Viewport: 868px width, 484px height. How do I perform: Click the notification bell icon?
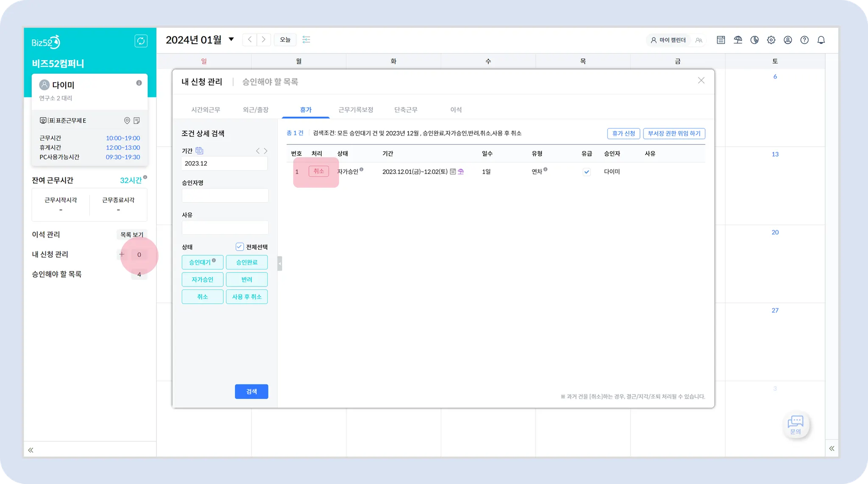[x=821, y=40]
